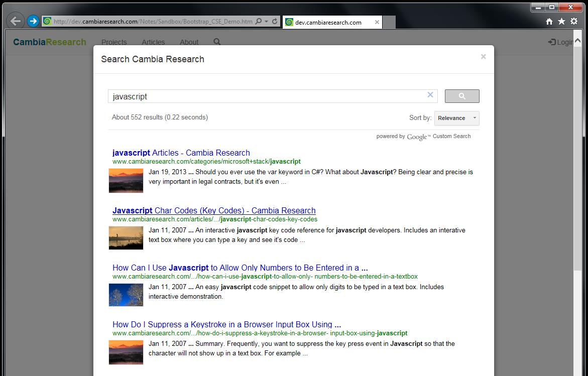This screenshot has width=588, height=376.
Task: Open a new tab next to the current tab
Action: pyautogui.click(x=389, y=22)
